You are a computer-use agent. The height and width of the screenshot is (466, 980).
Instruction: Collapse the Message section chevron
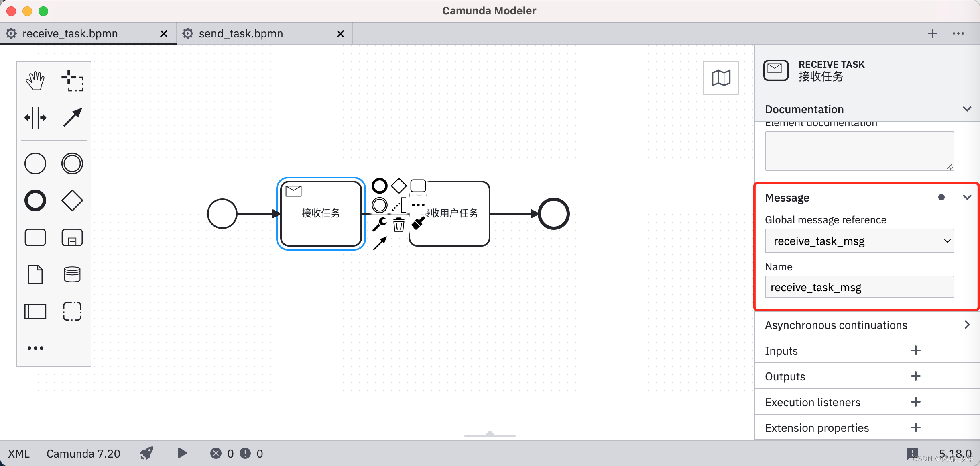[x=967, y=197]
